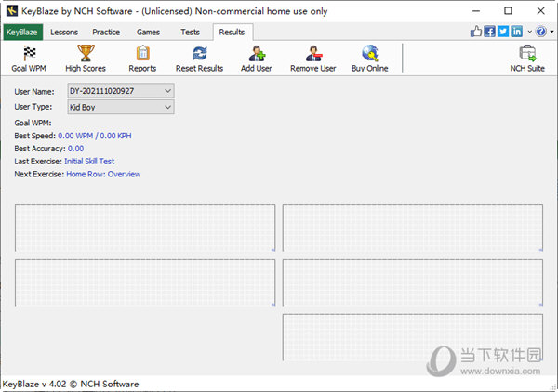Open the User Name dropdown

121,91
